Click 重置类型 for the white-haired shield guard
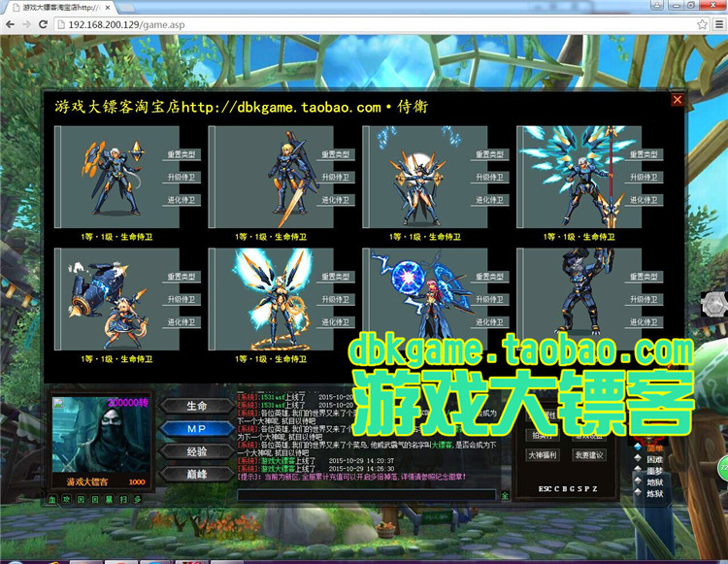This screenshot has width=728, height=564. coord(182,154)
